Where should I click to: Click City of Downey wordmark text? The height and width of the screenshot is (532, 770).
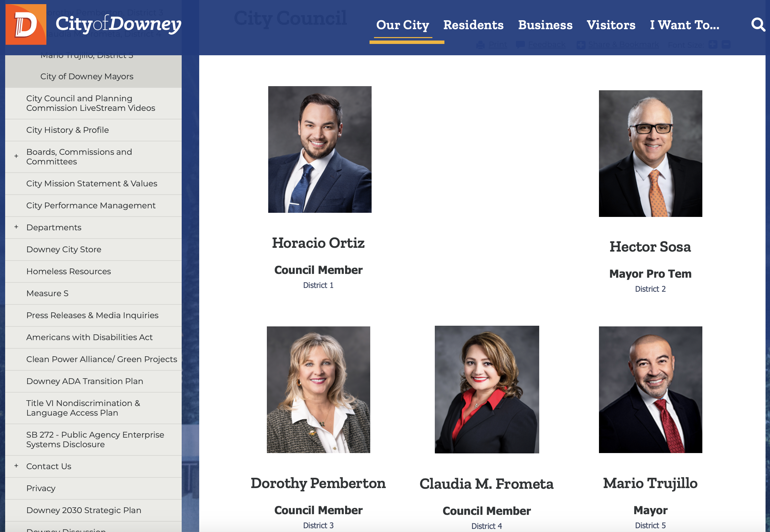118,24
